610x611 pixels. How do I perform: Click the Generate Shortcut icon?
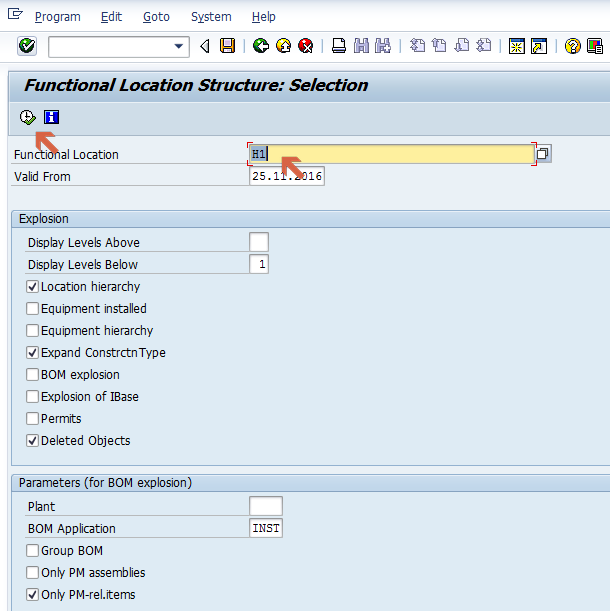[539, 46]
